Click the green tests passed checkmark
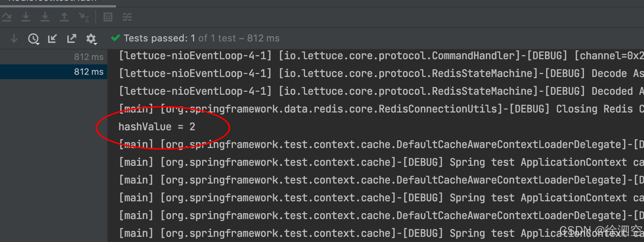This screenshot has height=242, width=644. pyautogui.click(x=115, y=38)
